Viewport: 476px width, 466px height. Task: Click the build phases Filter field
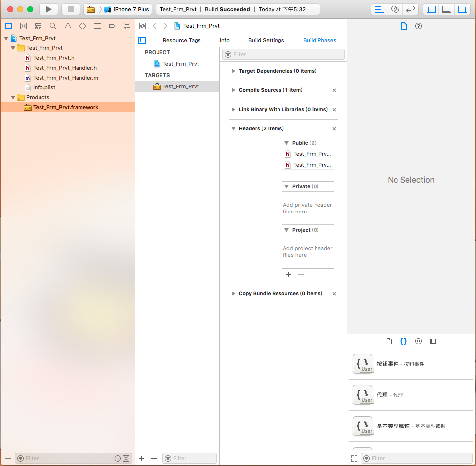click(283, 54)
